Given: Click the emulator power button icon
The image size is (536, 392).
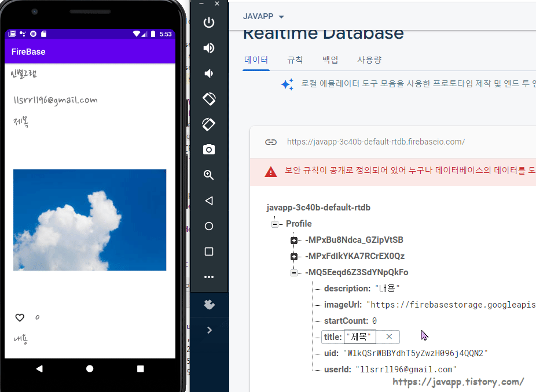Looking at the screenshot, I should pyautogui.click(x=209, y=23).
